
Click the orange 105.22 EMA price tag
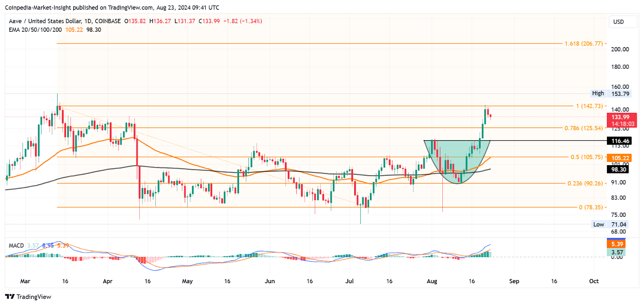[x=619, y=158]
